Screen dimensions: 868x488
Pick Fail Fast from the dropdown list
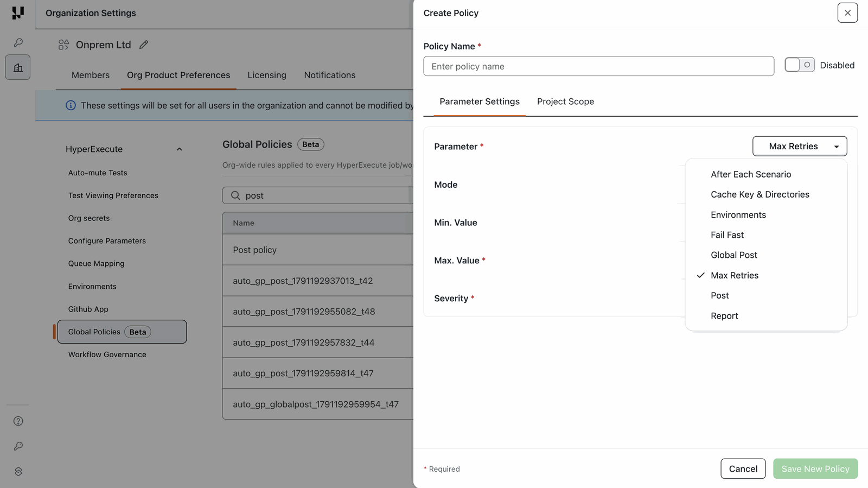pyautogui.click(x=766, y=235)
